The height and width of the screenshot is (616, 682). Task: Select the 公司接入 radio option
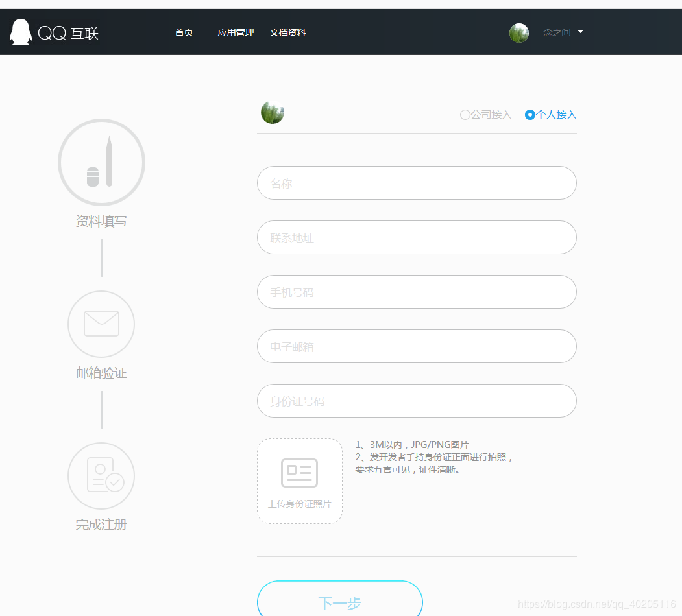(x=465, y=115)
